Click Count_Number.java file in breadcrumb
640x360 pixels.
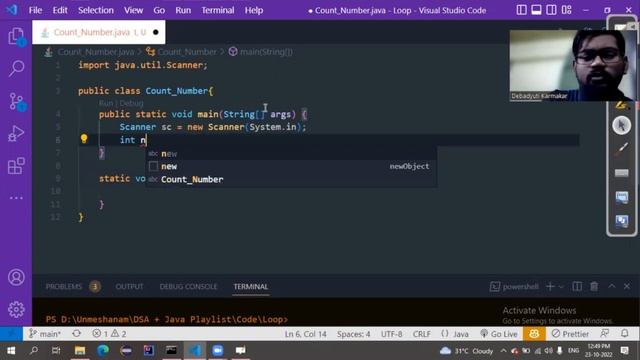(96, 52)
